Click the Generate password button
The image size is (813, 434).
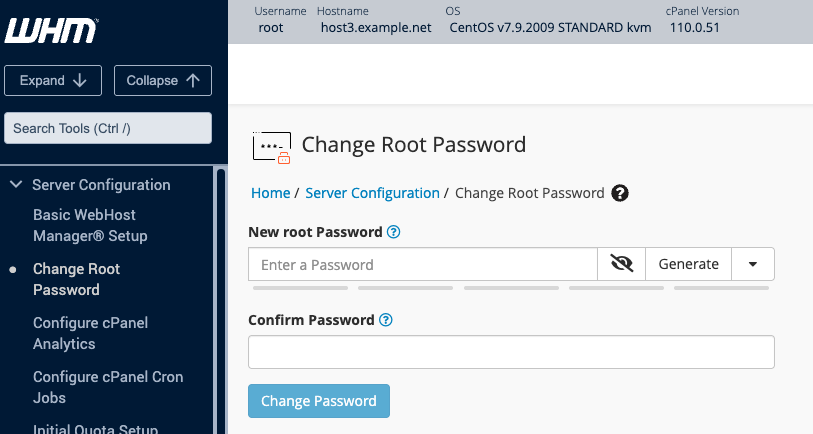click(x=688, y=264)
